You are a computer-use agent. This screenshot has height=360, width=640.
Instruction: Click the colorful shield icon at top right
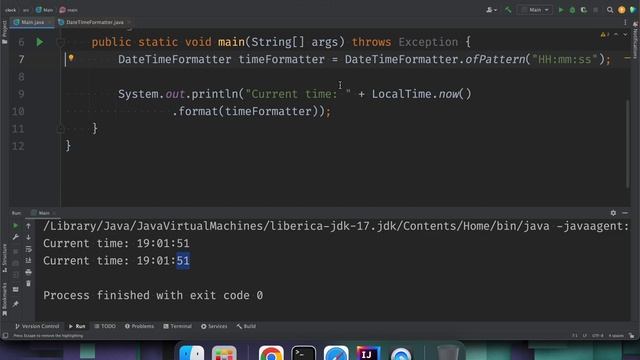tap(633, 10)
